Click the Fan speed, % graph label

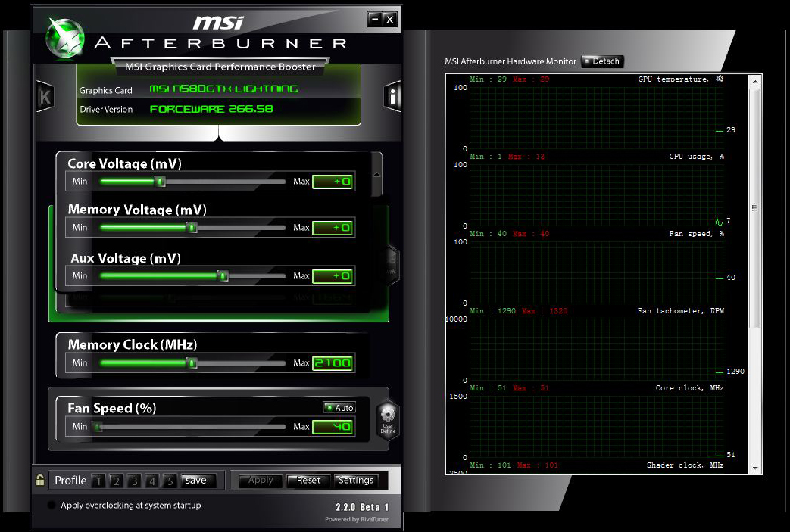697,234
